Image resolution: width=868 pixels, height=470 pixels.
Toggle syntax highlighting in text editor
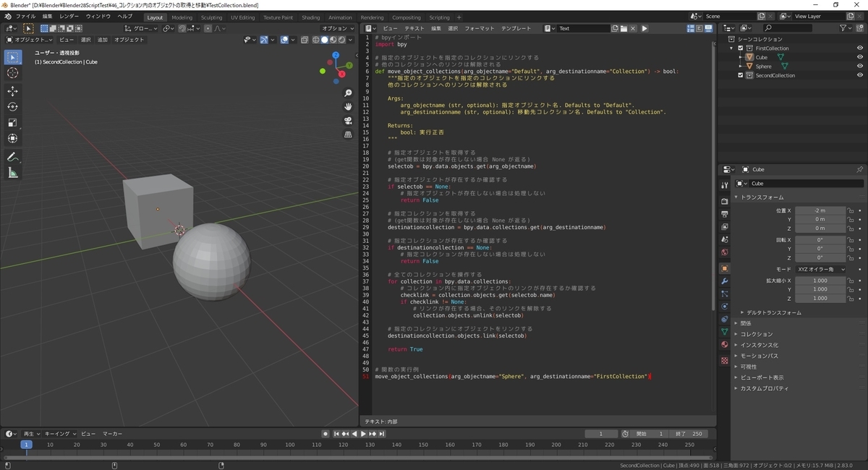(x=708, y=28)
